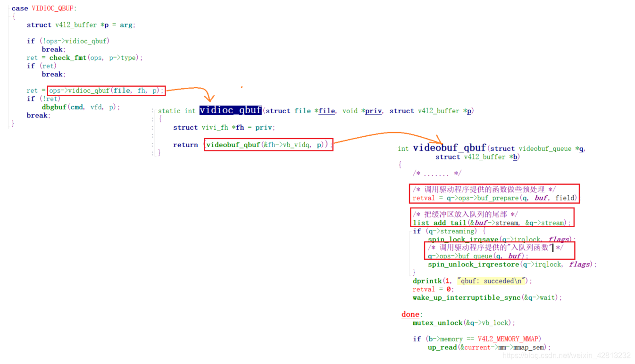
Task: Click the 'if (!ops->vidioc_qbuf)' condition
Action: pos(68,41)
